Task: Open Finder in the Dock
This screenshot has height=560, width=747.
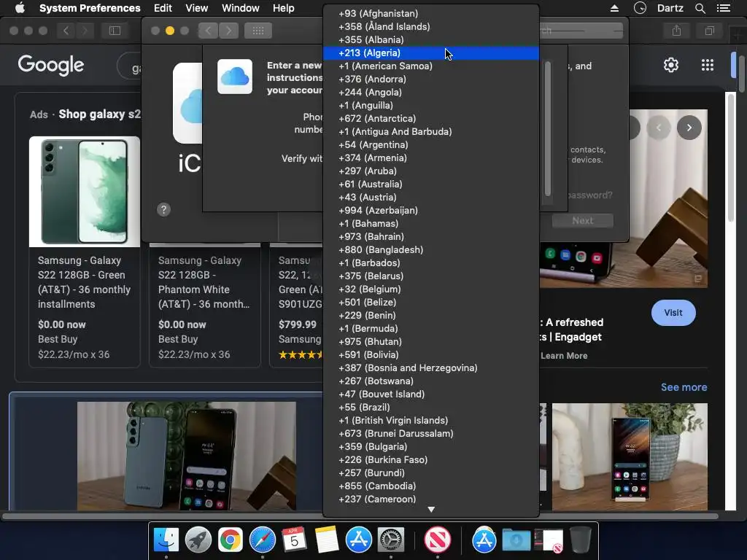Action: pyautogui.click(x=166, y=540)
